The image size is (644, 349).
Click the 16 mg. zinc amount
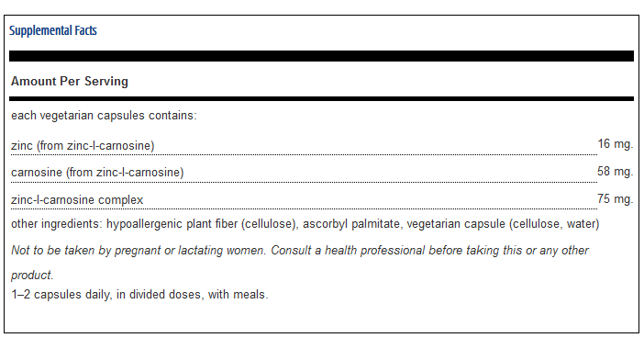tap(616, 144)
